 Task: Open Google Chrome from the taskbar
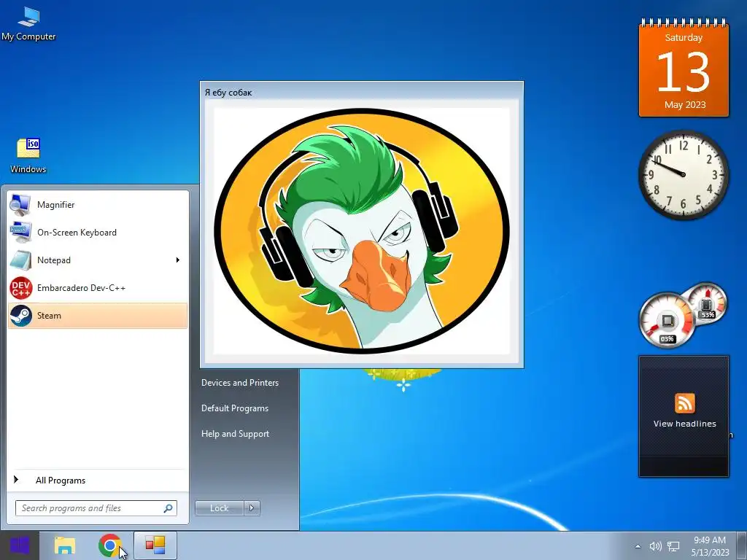109,545
